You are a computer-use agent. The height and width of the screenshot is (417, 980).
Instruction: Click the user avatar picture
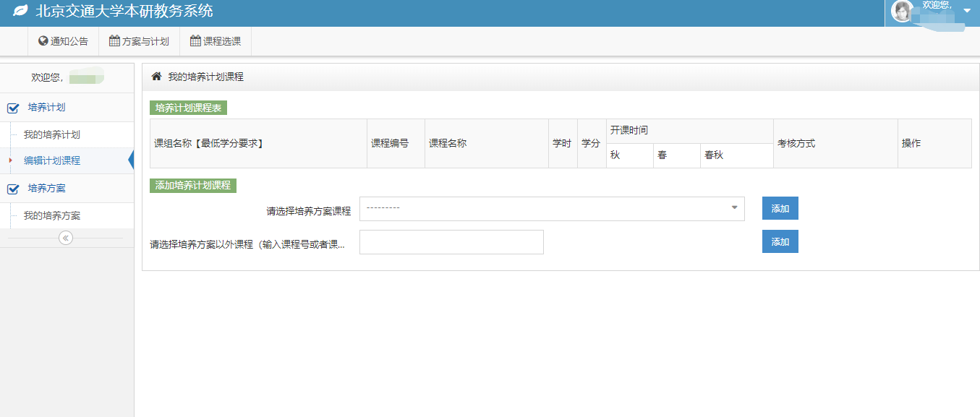902,11
